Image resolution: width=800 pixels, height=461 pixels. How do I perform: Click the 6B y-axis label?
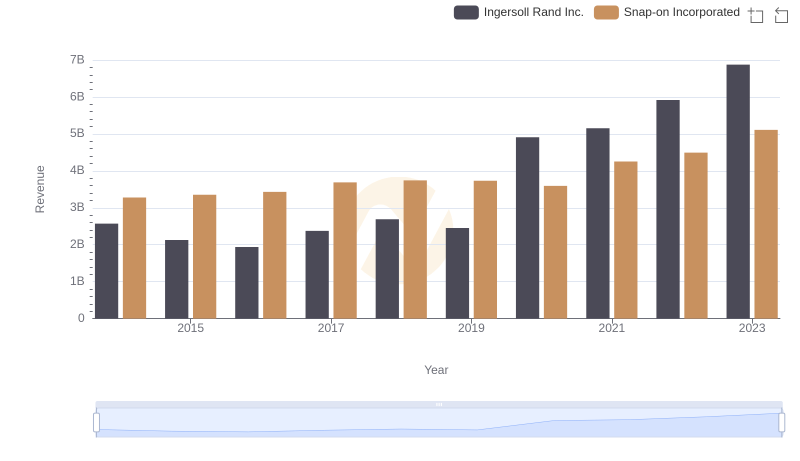[77, 97]
